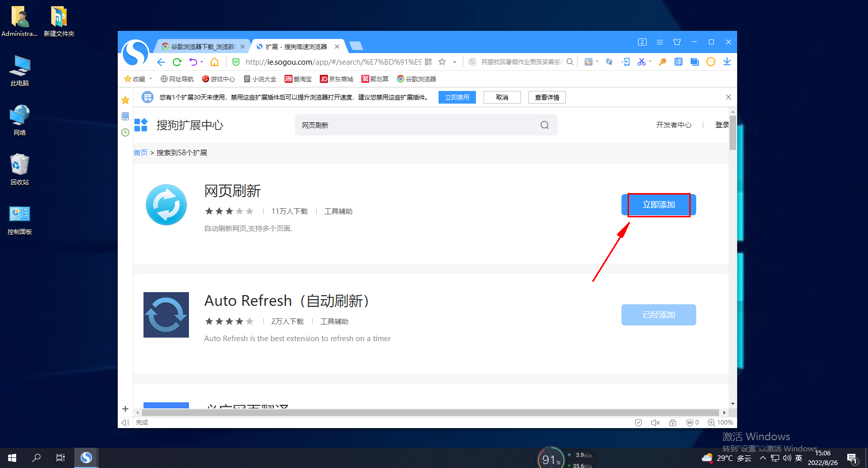The image size is (868, 468).
Task: Click the translate (译) toolbar icon
Action: (679, 62)
